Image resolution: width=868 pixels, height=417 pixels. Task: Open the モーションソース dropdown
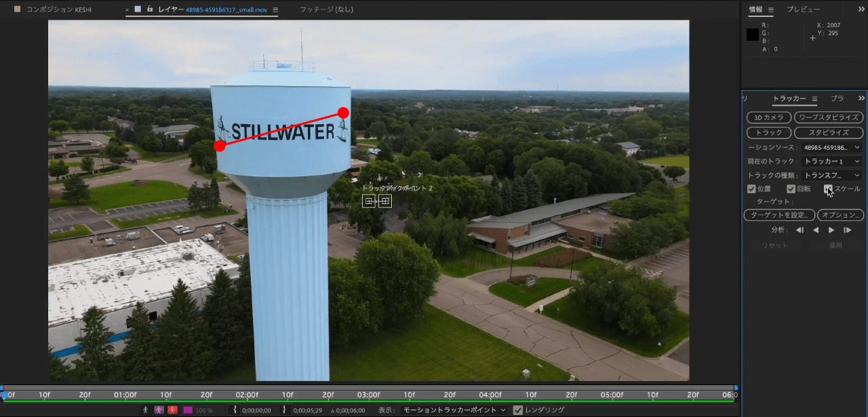(831, 147)
